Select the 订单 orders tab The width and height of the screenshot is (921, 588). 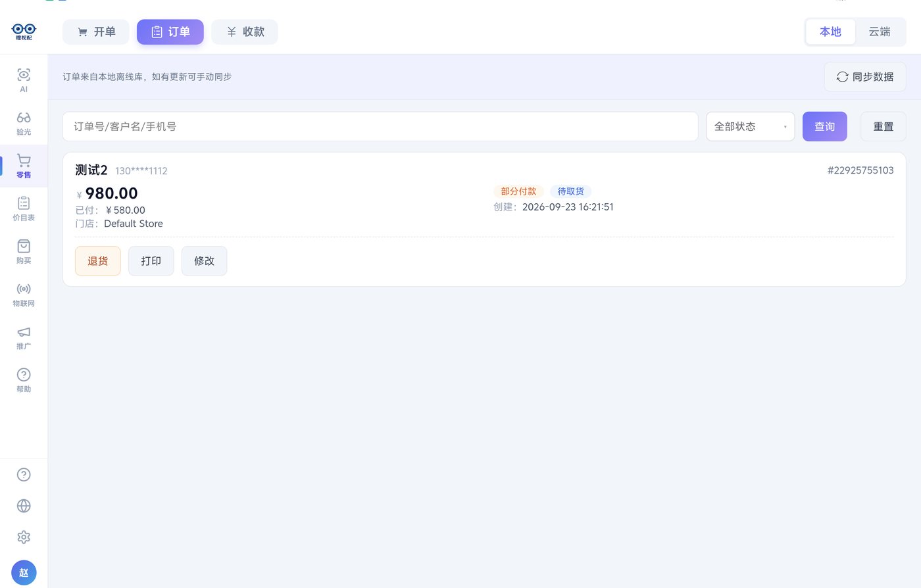(170, 32)
